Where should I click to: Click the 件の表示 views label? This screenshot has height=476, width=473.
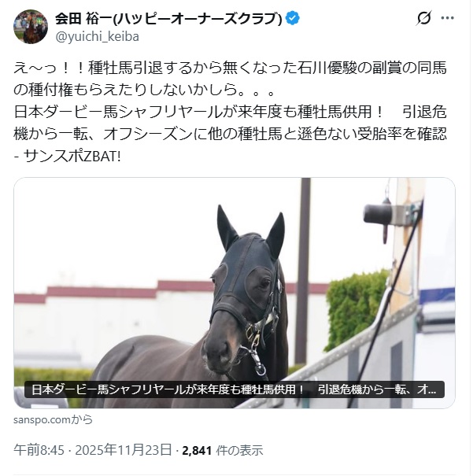[x=239, y=451]
